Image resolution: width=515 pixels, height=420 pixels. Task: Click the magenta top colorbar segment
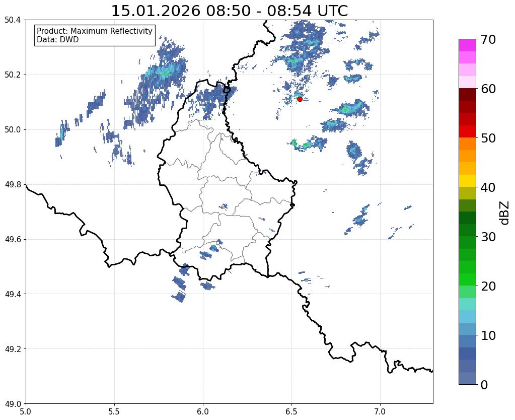click(x=467, y=45)
